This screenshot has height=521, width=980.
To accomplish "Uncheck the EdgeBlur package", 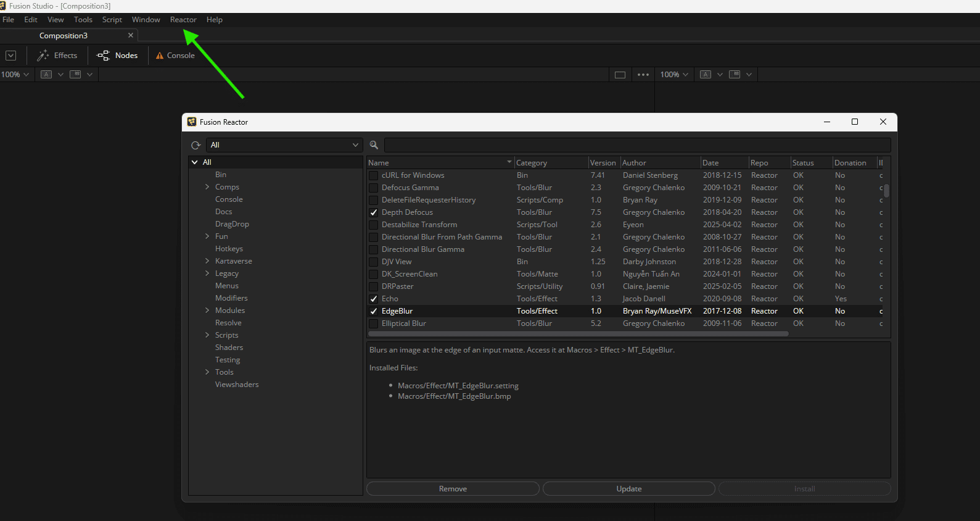I will click(x=373, y=311).
